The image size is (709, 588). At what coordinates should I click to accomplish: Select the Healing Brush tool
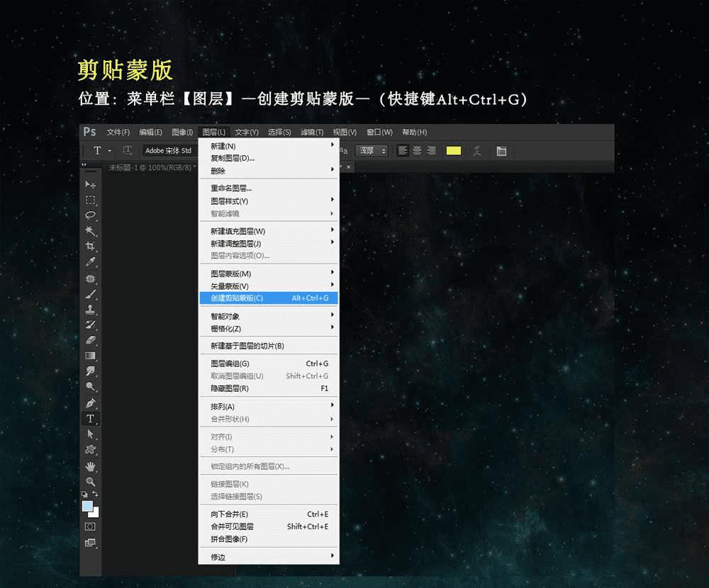tap(91, 278)
